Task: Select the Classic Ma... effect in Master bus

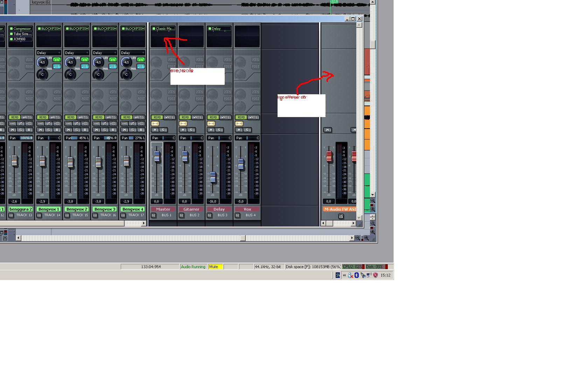Action: (x=163, y=29)
